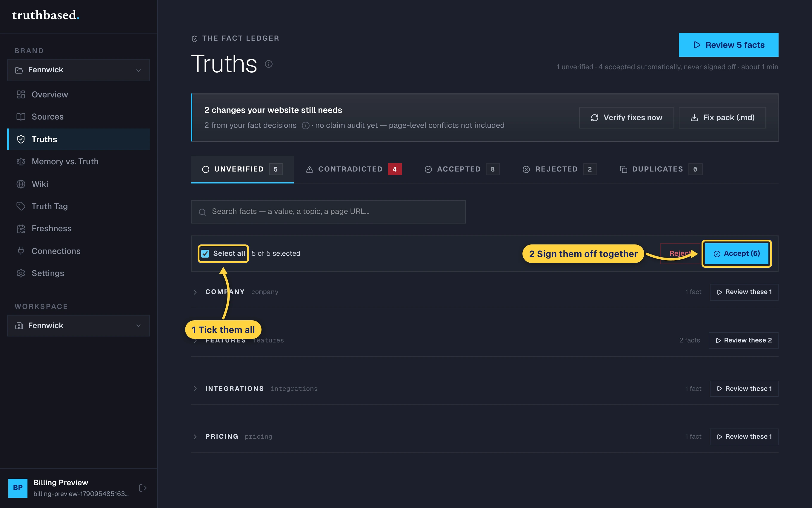The height and width of the screenshot is (508, 812).
Task: Switch to the Unverified tab
Action: pyautogui.click(x=242, y=169)
